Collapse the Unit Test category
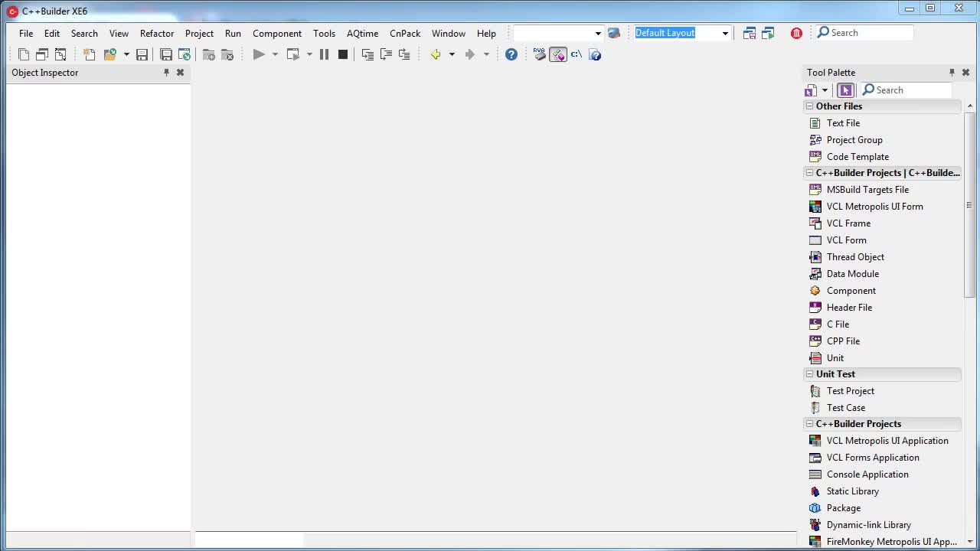The image size is (980, 551). (809, 374)
